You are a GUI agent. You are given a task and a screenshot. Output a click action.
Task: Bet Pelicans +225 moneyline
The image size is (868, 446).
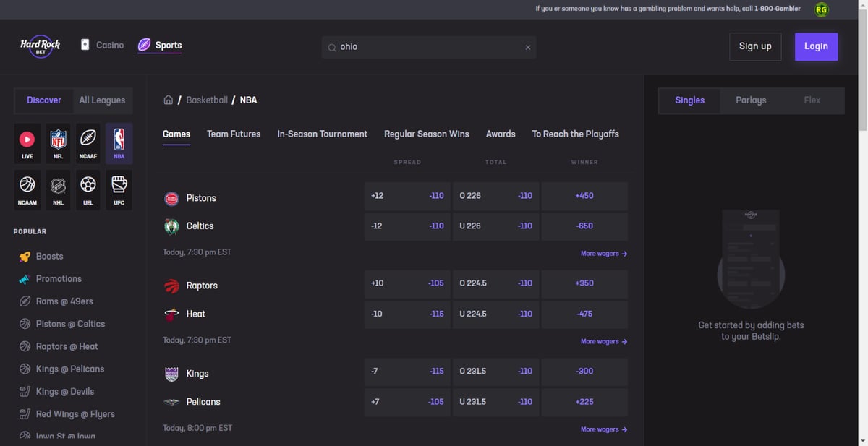tap(584, 402)
